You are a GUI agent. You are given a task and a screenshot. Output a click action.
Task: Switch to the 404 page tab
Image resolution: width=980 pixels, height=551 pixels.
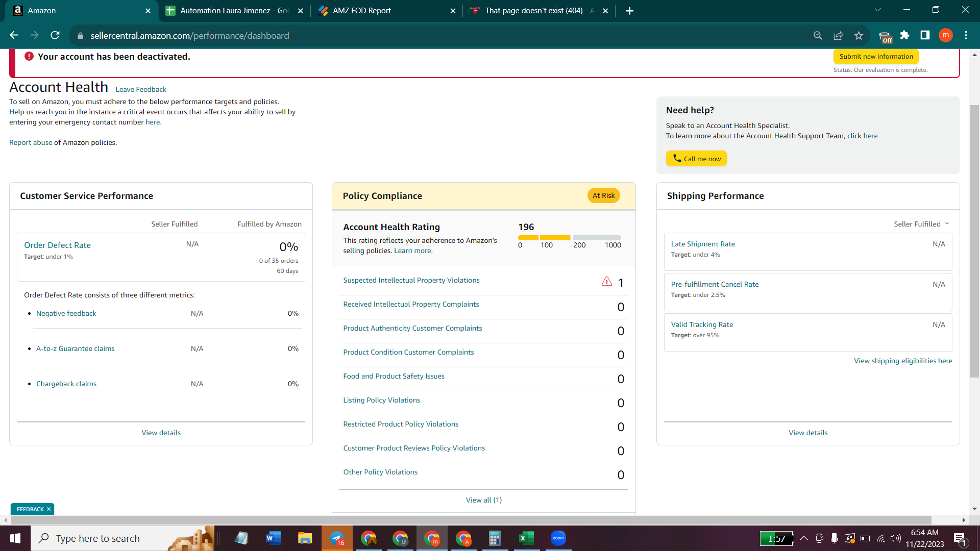click(539, 11)
